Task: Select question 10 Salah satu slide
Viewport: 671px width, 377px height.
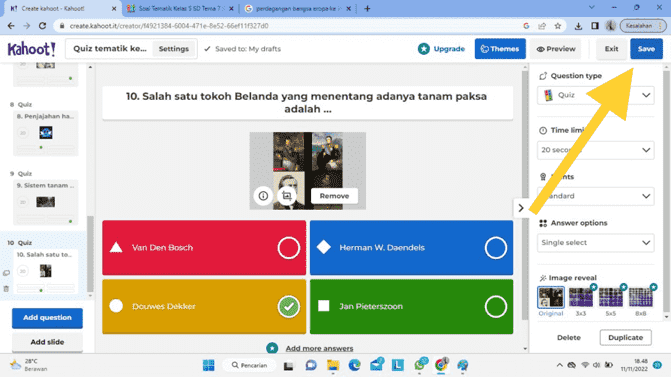Action: coord(45,271)
